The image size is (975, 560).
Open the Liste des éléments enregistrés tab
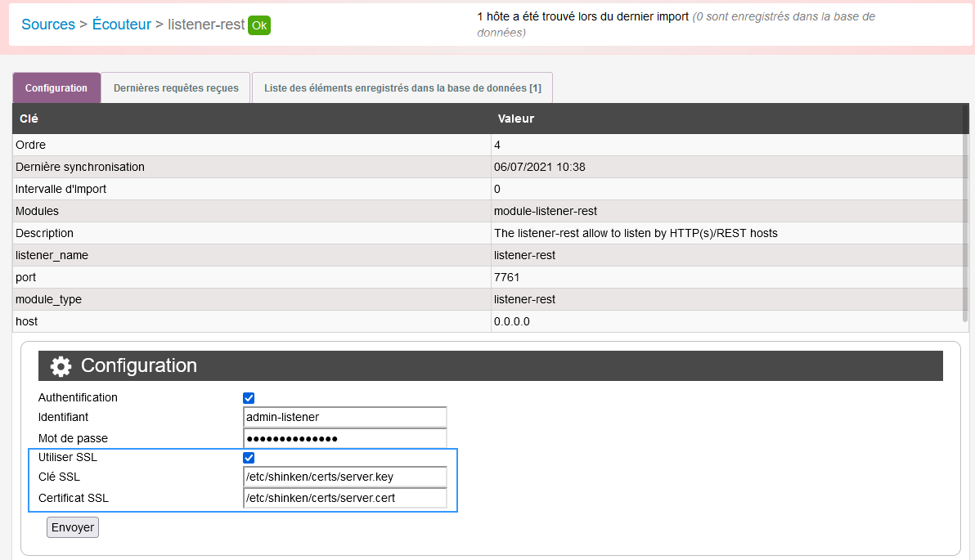point(402,88)
